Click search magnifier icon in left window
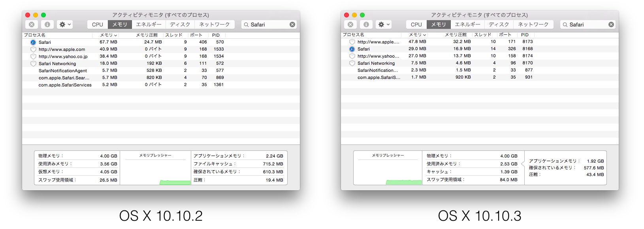Screen dimensions: 644x229 246,24
